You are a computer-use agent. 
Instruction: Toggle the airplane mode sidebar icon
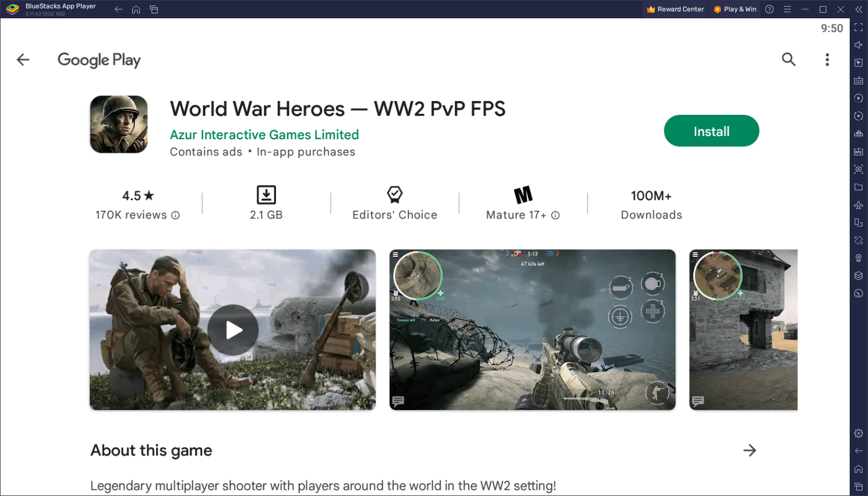click(859, 205)
